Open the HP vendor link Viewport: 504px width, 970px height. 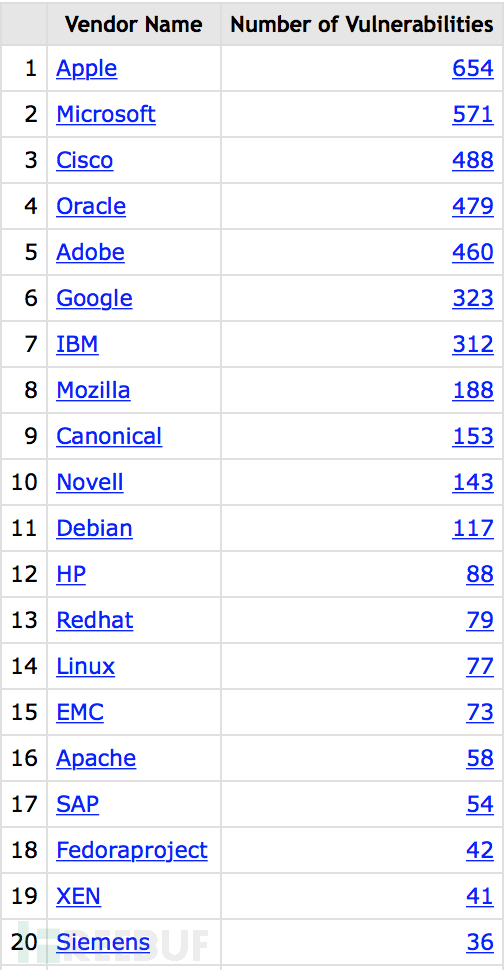pyautogui.click(x=71, y=574)
